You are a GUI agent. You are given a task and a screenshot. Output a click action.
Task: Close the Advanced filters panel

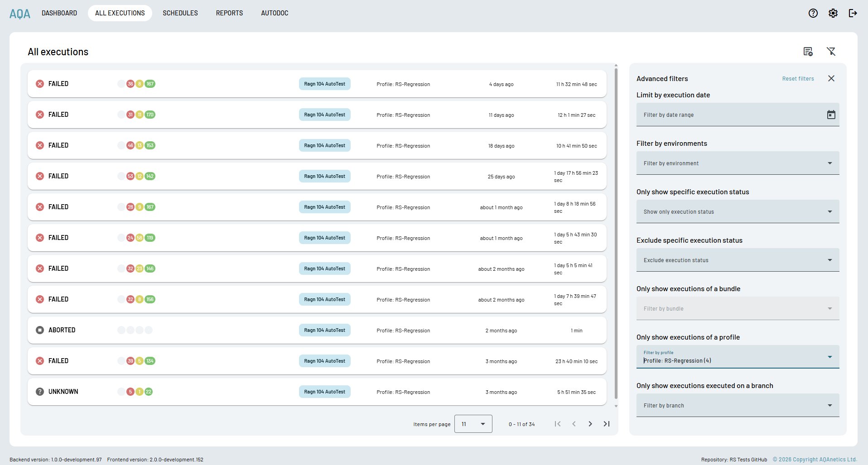pos(831,78)
